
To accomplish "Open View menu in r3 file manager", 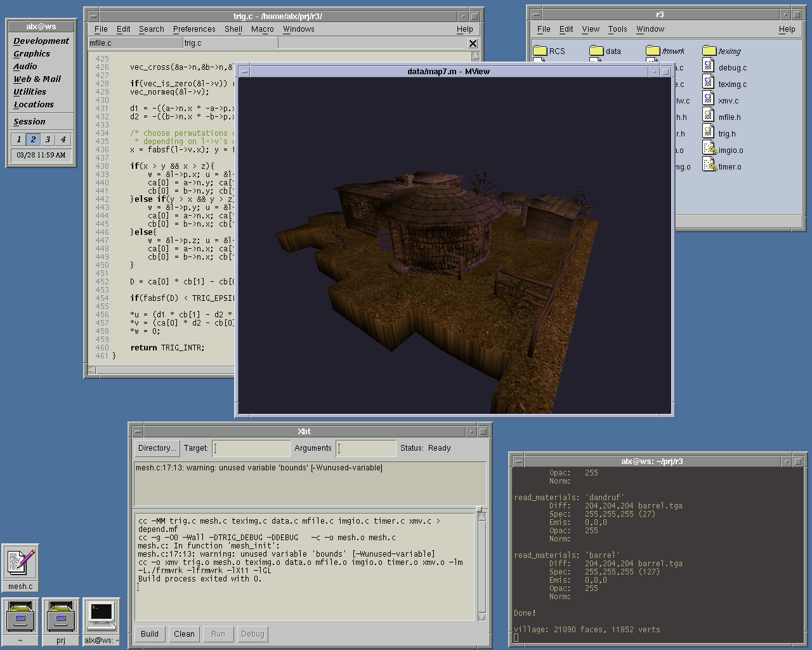I will 591,29.
